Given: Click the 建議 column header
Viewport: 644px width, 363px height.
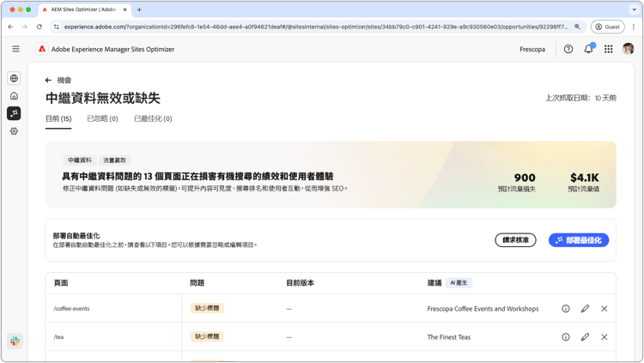Looking at the screenshot, I should point(434,283).
